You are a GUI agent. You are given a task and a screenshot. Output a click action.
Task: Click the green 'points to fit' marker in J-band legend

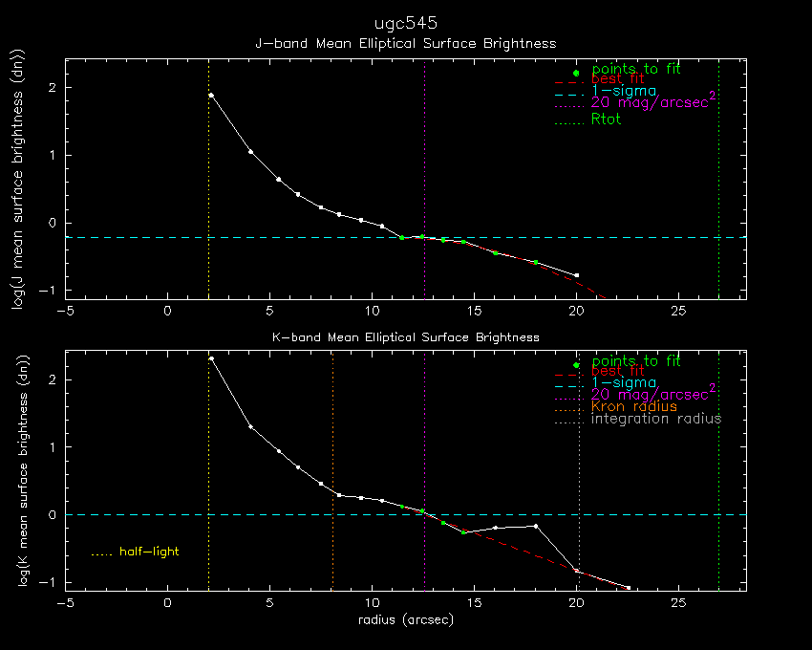pos(575,74)
